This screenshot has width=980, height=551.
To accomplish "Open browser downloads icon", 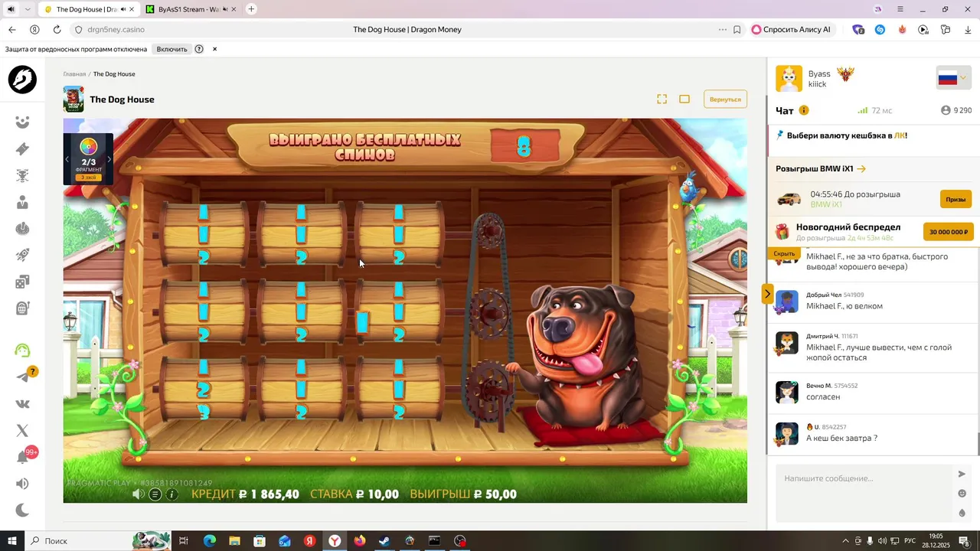I will click(x=968, y=29).
